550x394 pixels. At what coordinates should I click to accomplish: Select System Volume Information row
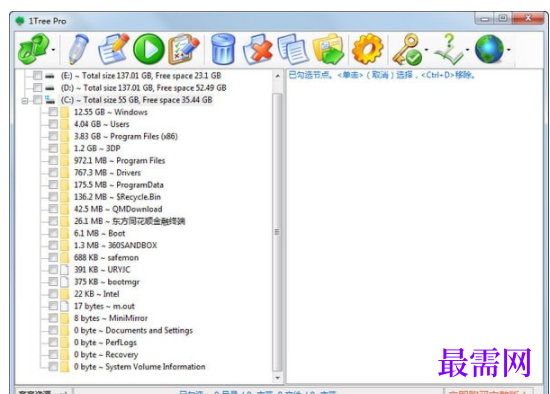click(140, 367)
